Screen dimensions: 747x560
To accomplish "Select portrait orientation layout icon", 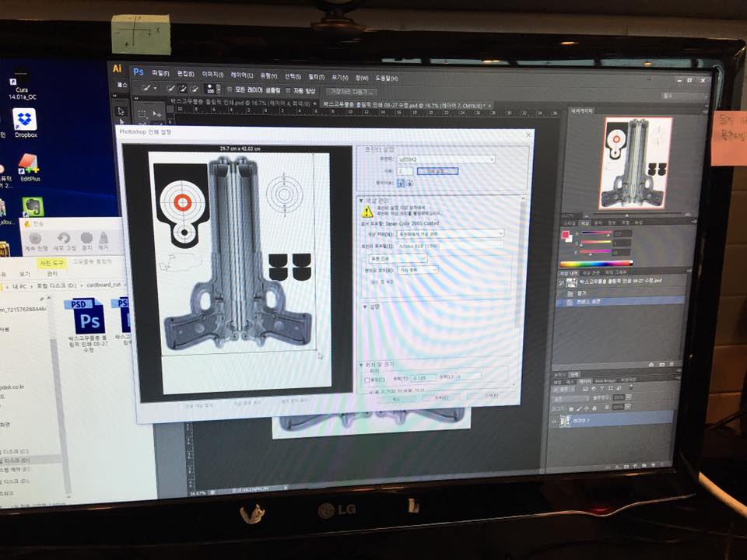I will click(400, 183).
